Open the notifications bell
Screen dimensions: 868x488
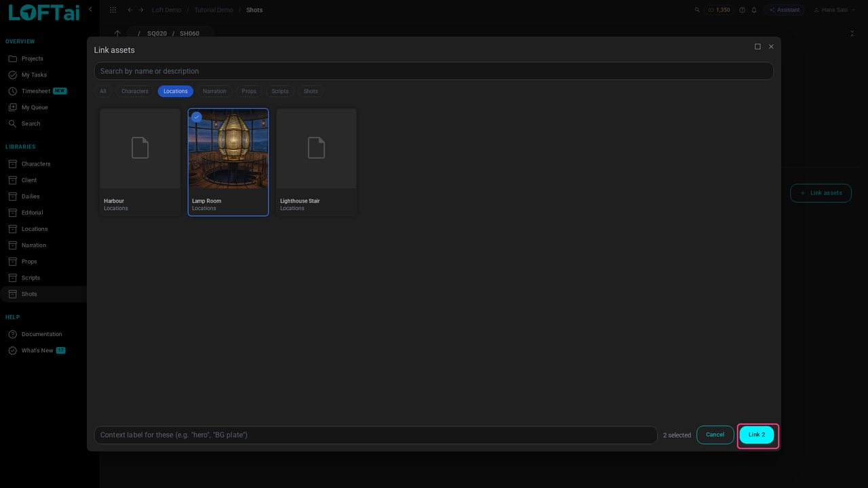pyautogui.click(x=754, y=10)
